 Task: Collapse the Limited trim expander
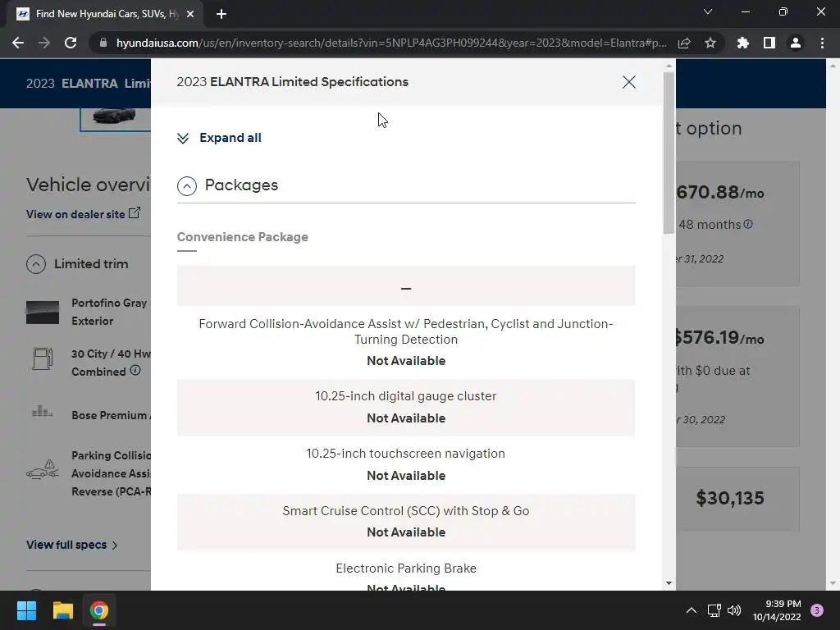coord(36,264)
